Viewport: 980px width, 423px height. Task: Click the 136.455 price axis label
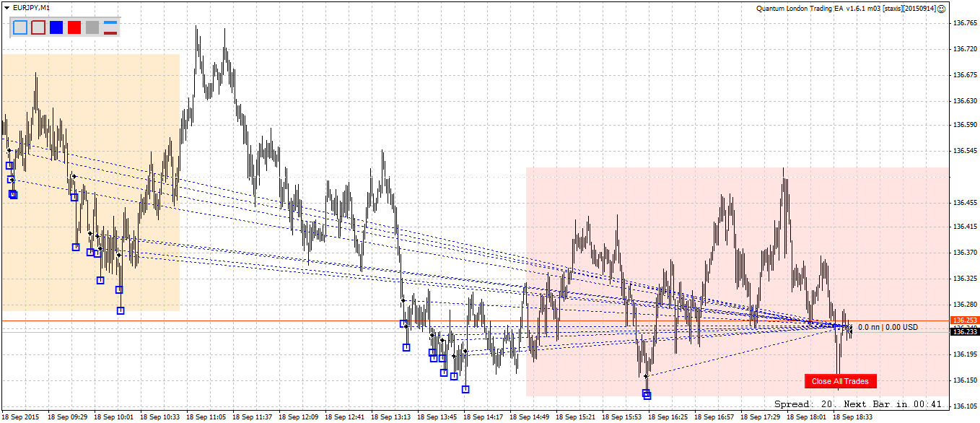[x=965, y=201]
